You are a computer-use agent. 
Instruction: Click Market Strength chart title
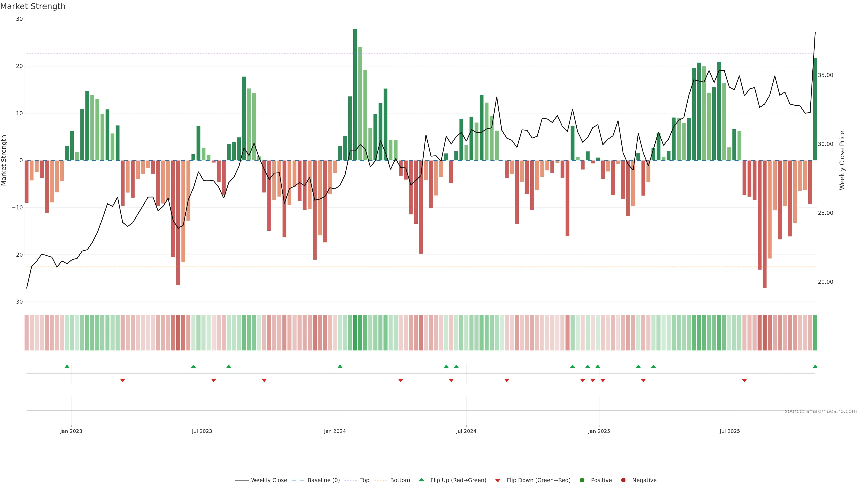[x=33, y=6]
